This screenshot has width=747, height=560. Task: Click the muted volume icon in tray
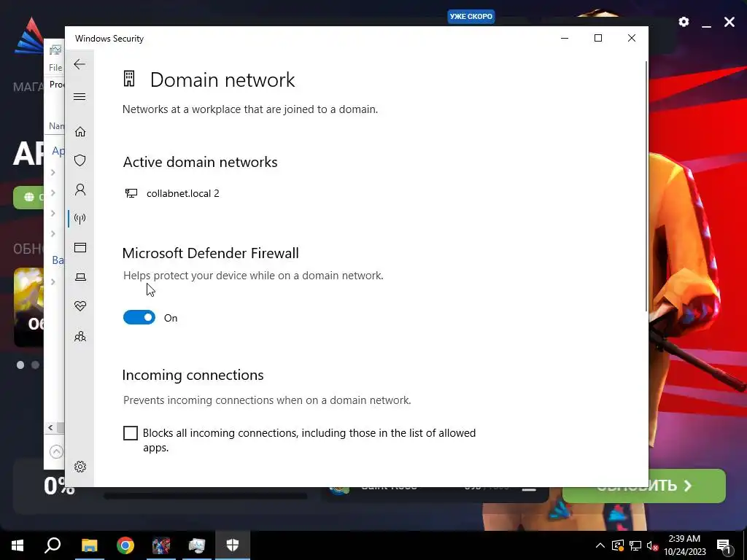click(x=652, y=545)
